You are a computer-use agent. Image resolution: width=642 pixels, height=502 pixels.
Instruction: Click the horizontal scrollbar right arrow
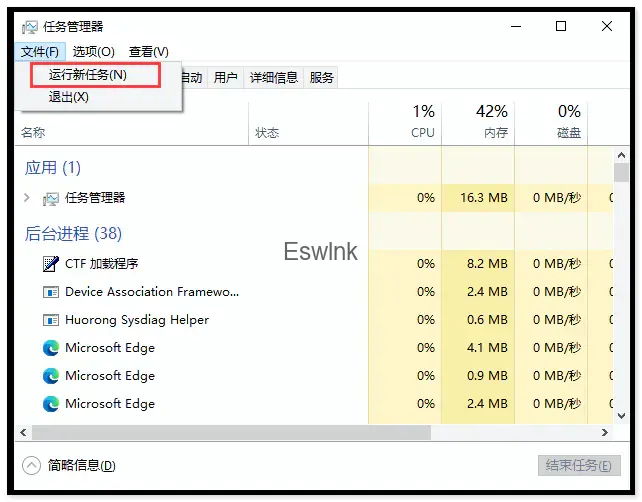pos(604,432)
